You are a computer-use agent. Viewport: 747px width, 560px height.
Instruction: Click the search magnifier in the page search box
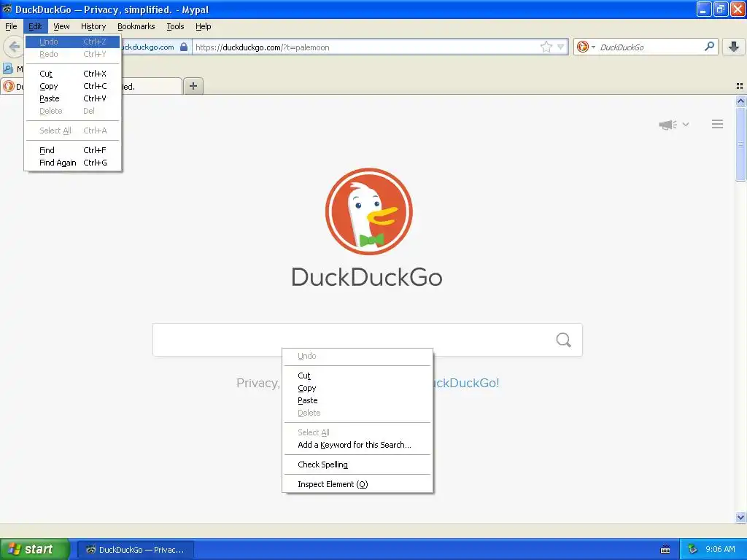[x=563, y=340]
